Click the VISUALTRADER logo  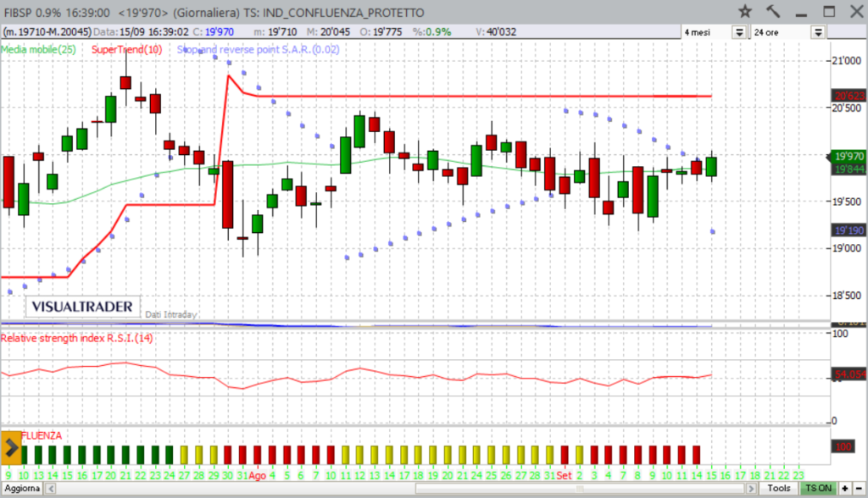tap(81, 307)
